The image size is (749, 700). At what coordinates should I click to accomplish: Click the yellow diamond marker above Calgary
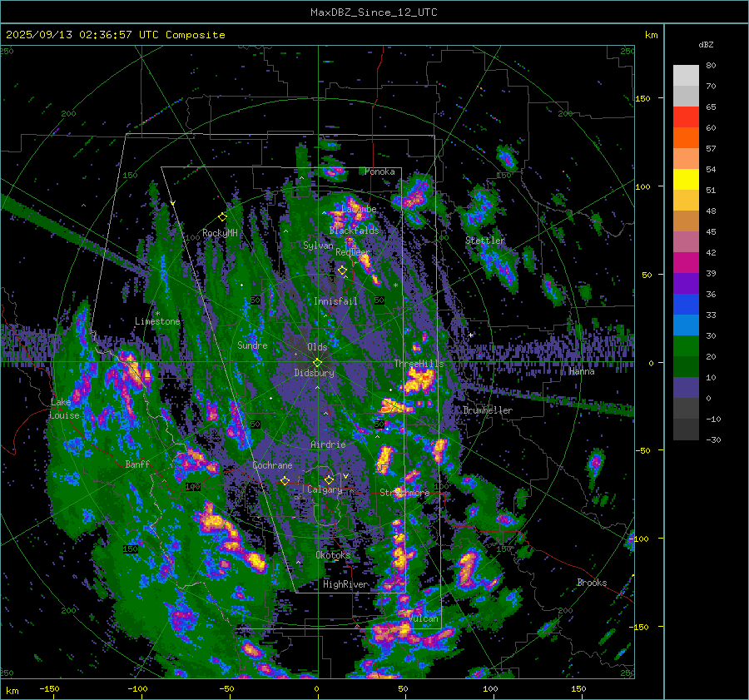coord(329,479)
